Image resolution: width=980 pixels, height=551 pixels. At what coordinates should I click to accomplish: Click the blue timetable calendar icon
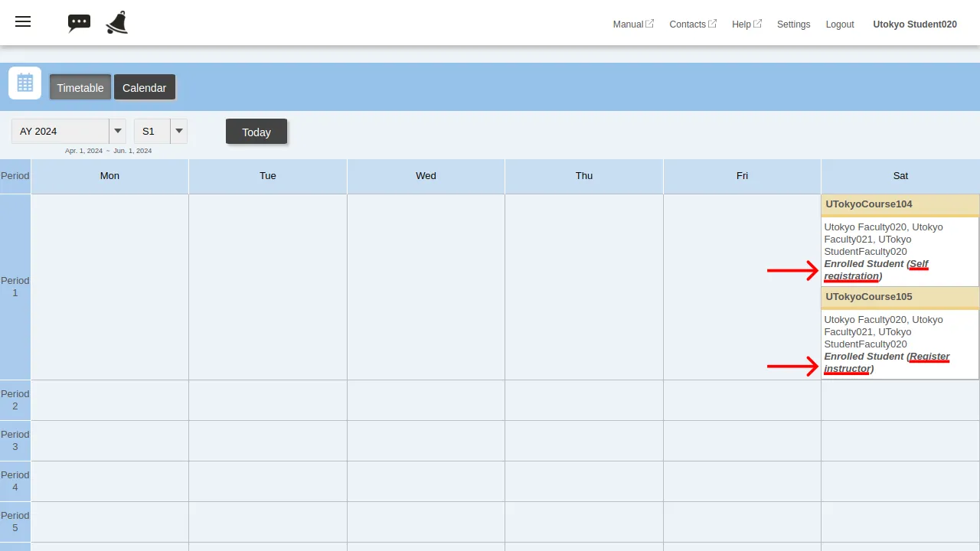24,83
